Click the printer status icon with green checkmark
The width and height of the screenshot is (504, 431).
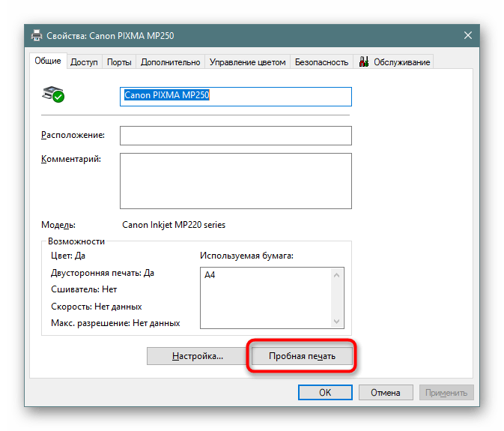[x=53, y=94]
